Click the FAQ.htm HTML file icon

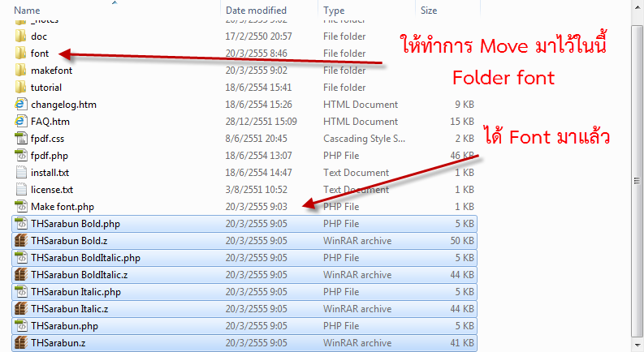[21, 122]
